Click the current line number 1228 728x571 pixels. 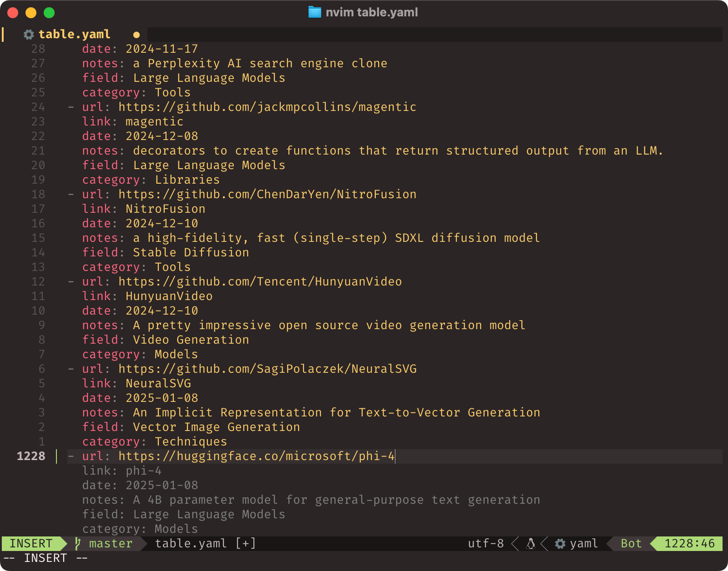[31, 456]
